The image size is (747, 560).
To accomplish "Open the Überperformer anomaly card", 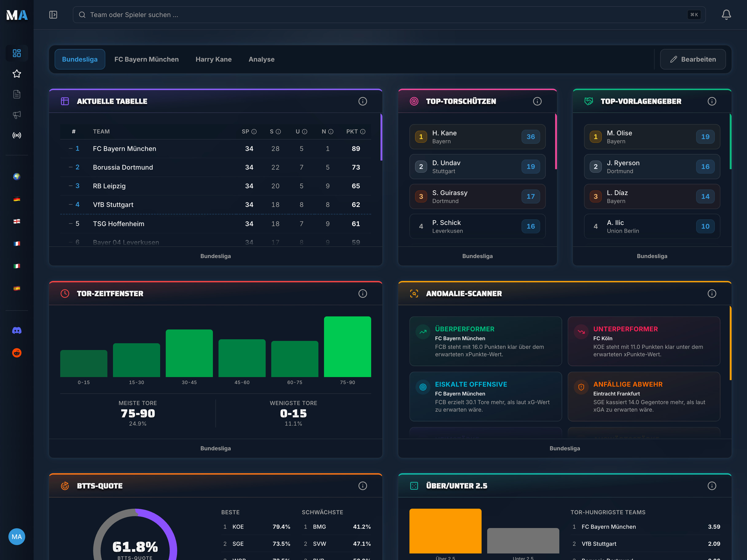I will click(486, 341).
